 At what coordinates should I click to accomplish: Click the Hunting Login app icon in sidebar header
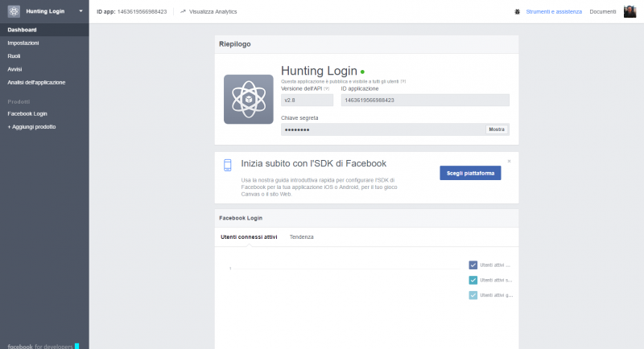[14, 11]
